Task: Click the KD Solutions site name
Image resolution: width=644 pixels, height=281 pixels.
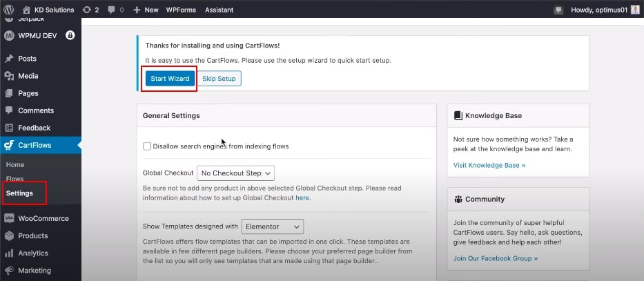Action: [x=55, y=10]
